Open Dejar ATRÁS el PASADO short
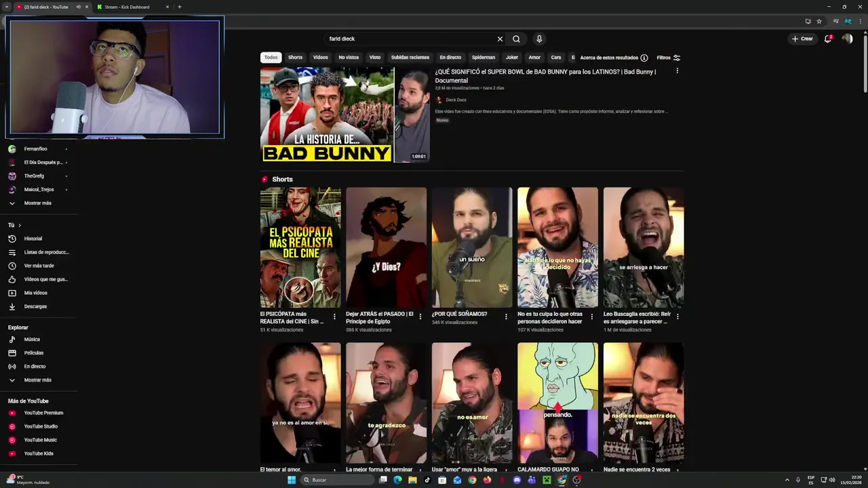 [386, 247]
